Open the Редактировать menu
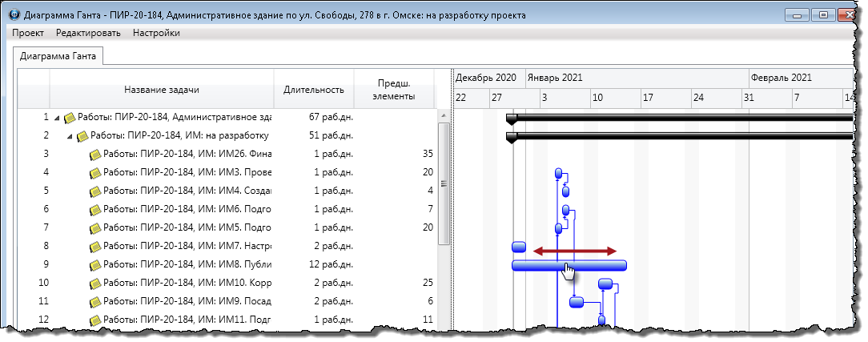The width and height of the screenshot is (868, 342). point(88,33)
